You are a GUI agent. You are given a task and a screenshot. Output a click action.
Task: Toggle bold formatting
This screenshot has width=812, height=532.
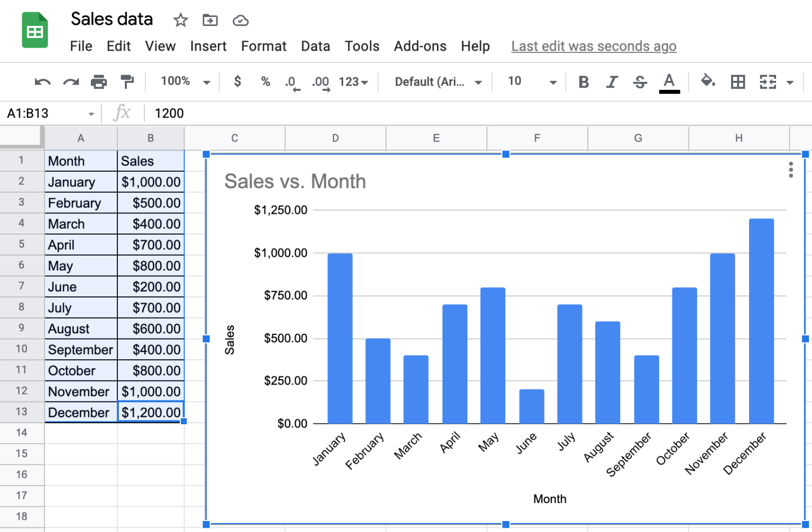pos(584,82)
